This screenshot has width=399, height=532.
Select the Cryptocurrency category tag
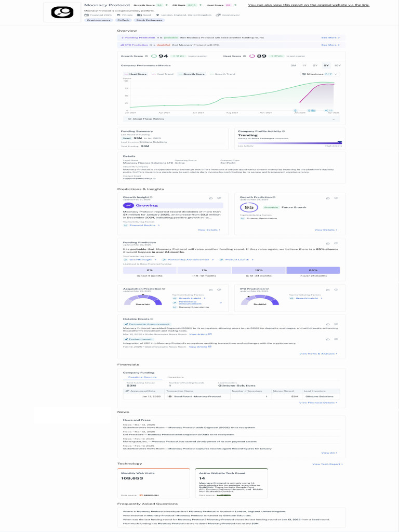point(99,20)
